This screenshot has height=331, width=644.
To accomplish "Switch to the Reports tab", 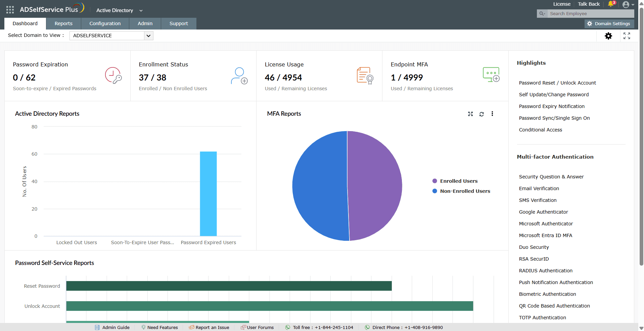I will [63, 23].
